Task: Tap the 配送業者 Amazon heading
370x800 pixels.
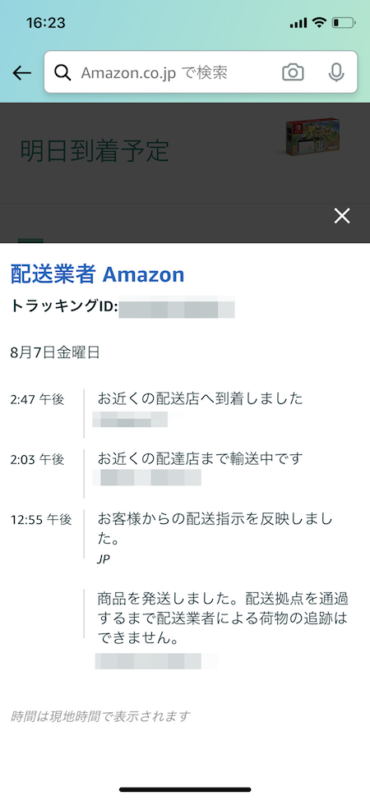Action: [x=97, y=275]
